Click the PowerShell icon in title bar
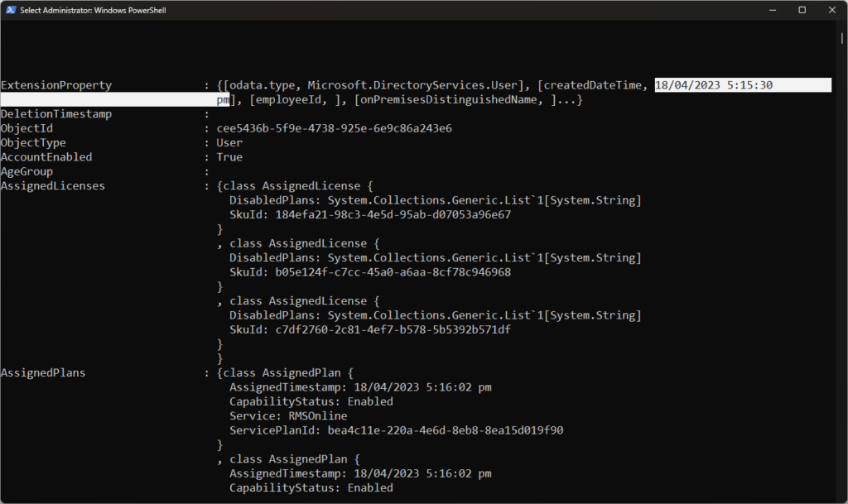Viewport: 848px width, 504px height. coord(10,10)
